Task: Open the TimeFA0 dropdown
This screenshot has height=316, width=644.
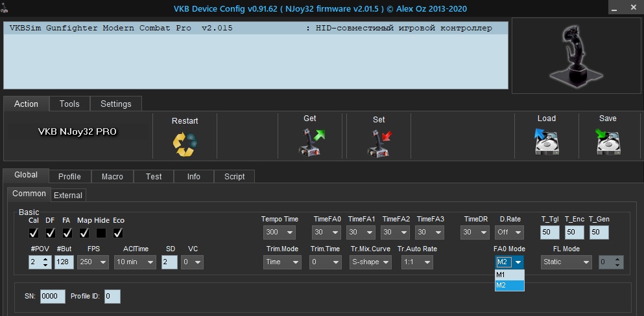Action: pyautogui.click(x=326, y=232)
